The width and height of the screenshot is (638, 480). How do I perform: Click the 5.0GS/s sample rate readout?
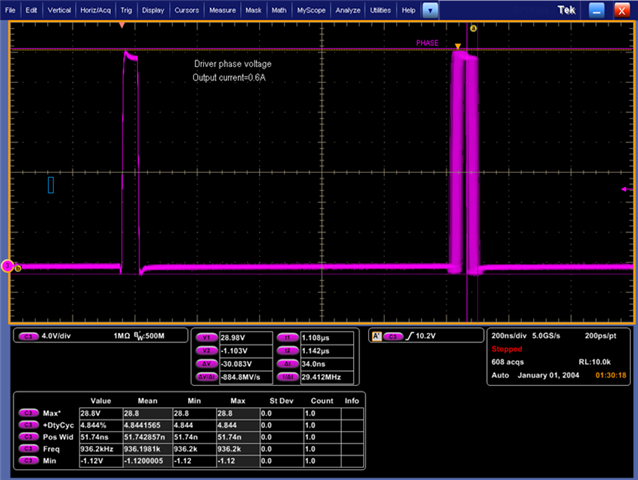(x=546, y=336)
